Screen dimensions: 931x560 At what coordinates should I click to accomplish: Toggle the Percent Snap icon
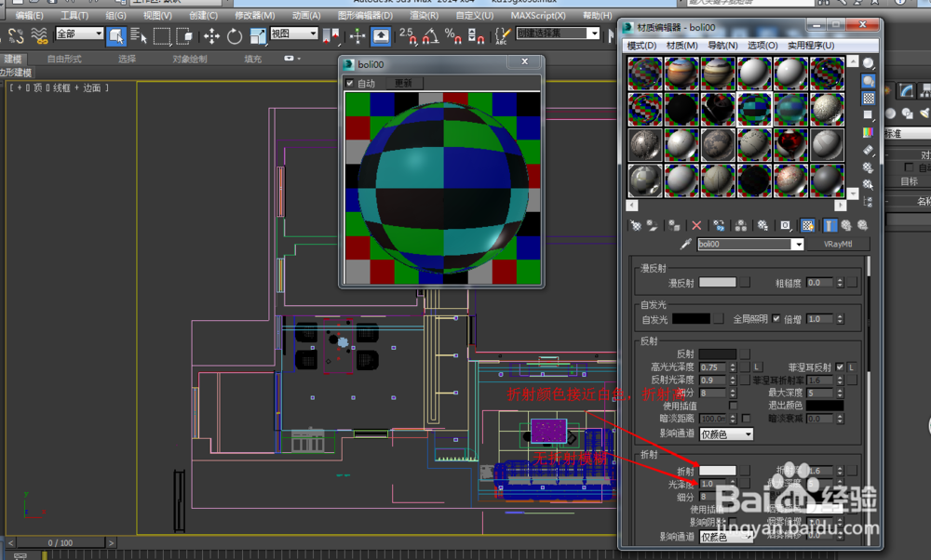tap(453, 36)
